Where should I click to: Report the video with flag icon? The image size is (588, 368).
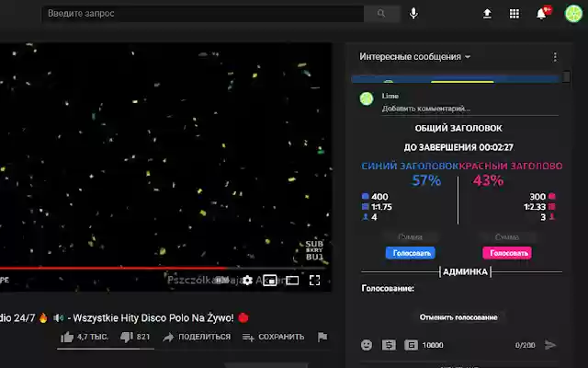322,337
